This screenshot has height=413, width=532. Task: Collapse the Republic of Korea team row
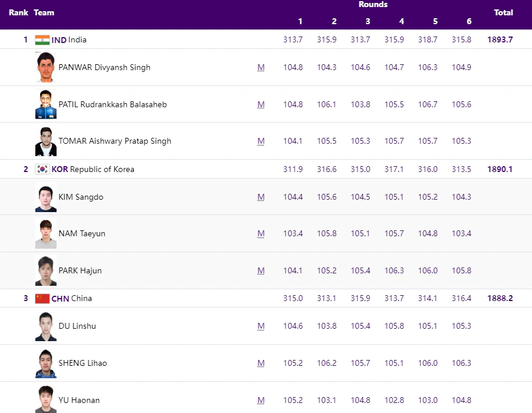click(94, 169)
